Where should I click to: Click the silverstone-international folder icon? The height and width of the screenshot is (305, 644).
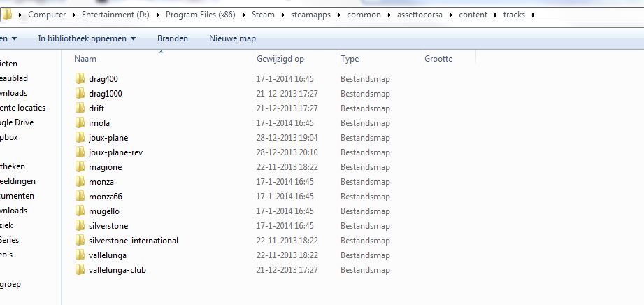point(80,241)
